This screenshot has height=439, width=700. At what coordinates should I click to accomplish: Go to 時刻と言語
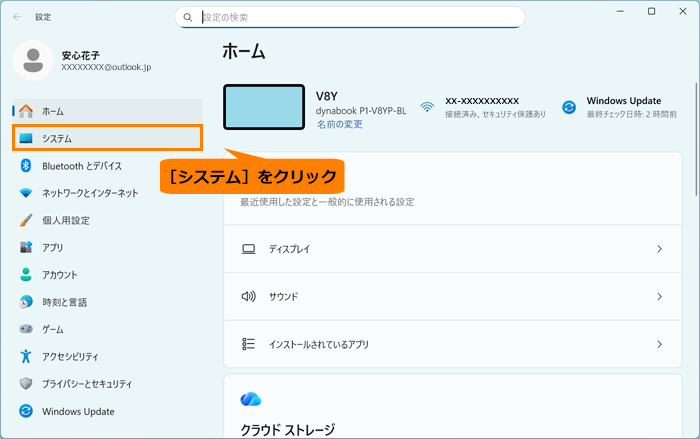tap(108, 302)
